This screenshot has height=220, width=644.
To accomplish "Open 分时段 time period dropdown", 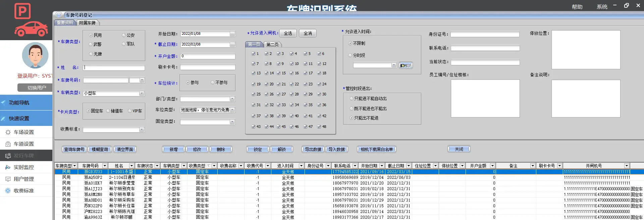I will (394, 65).
